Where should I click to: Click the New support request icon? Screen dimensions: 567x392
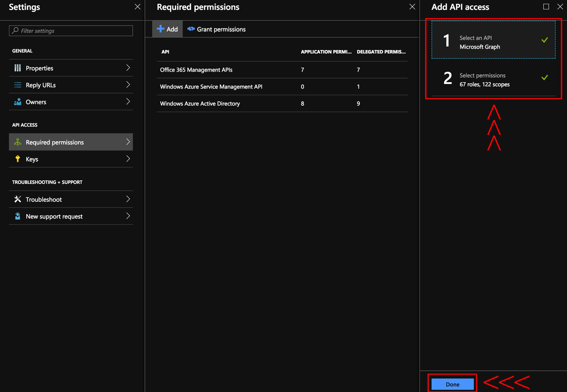18,216
